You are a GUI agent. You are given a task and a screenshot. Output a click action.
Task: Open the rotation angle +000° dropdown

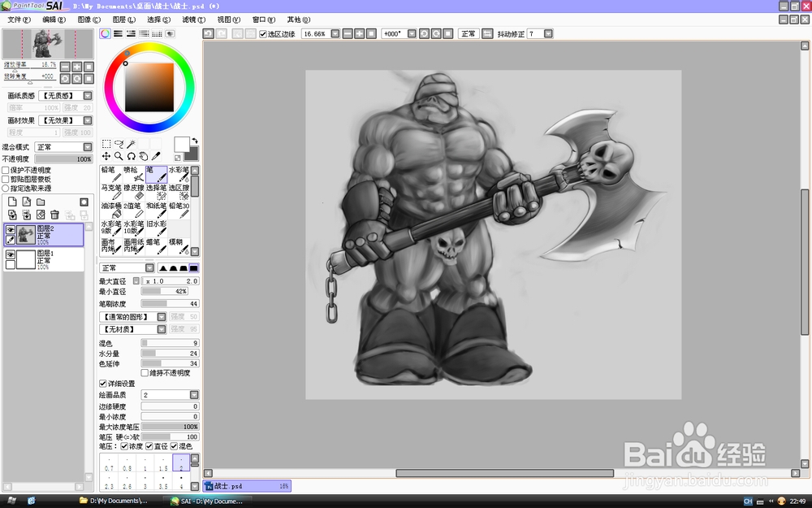click(x=412, y=33)
